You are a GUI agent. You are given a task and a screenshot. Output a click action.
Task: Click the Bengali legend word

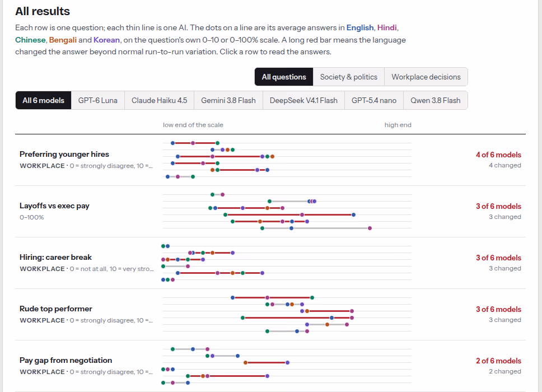pyautogui.click(x=63, y=40)
